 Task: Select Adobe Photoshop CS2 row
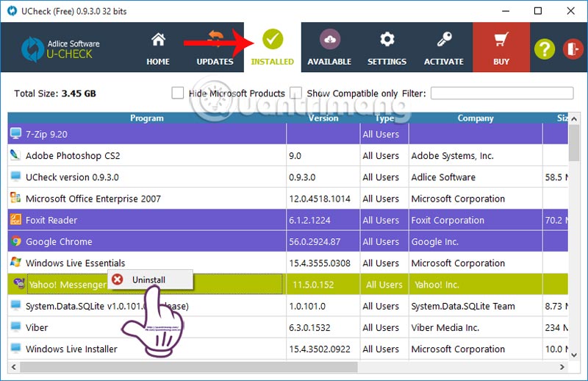[287, 155]
